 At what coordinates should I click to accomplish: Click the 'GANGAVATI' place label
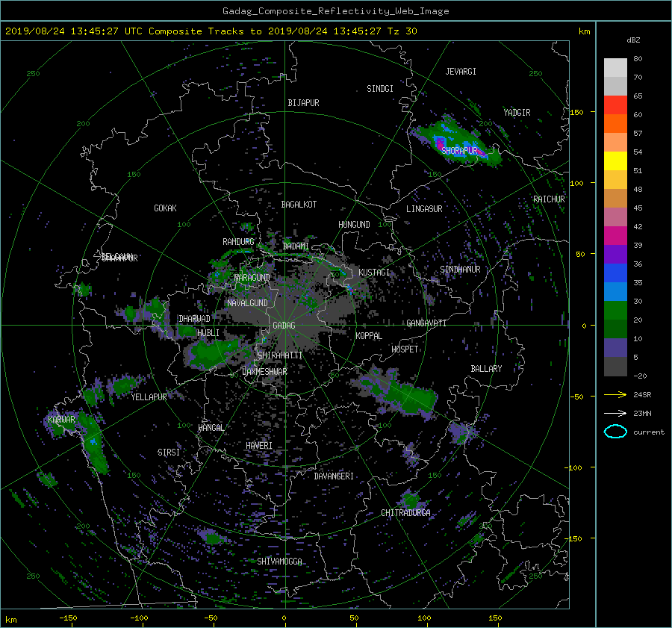click(x=426, y=323)
